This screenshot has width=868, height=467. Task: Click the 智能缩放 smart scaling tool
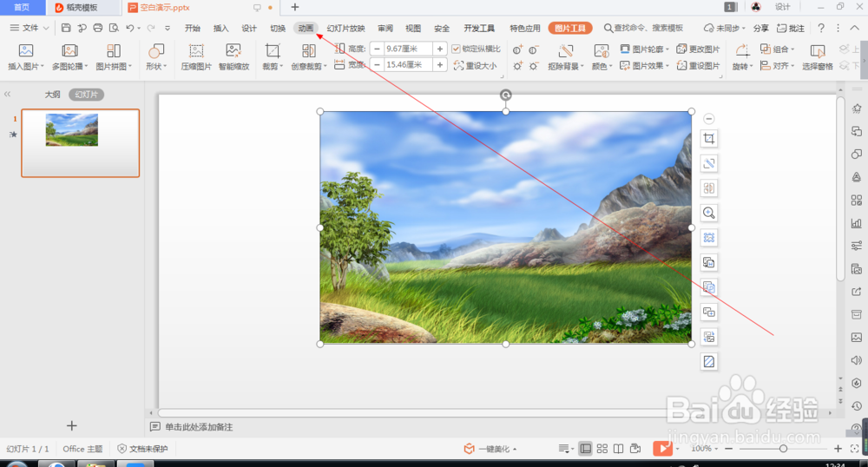(x=233, y=57)
